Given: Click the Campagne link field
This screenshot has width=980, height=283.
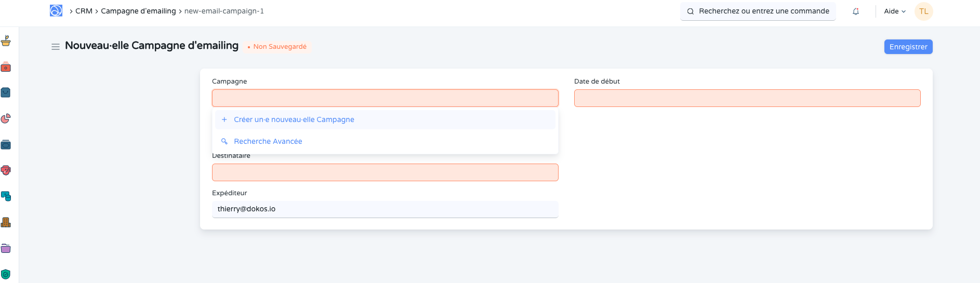Looking at the screenshot, I should [x=385, y=98].
